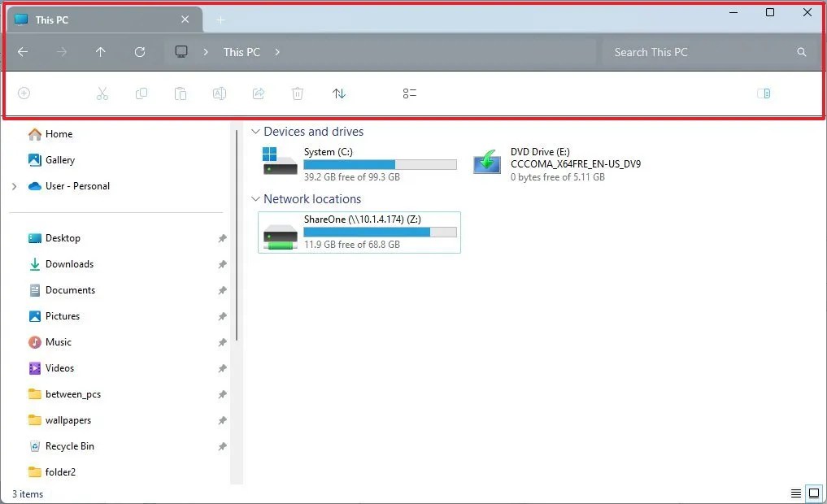Viewport: 827px width, 504px height.
Task: Pin toggle next to the Downloads folder
Action: pos(222,264)
